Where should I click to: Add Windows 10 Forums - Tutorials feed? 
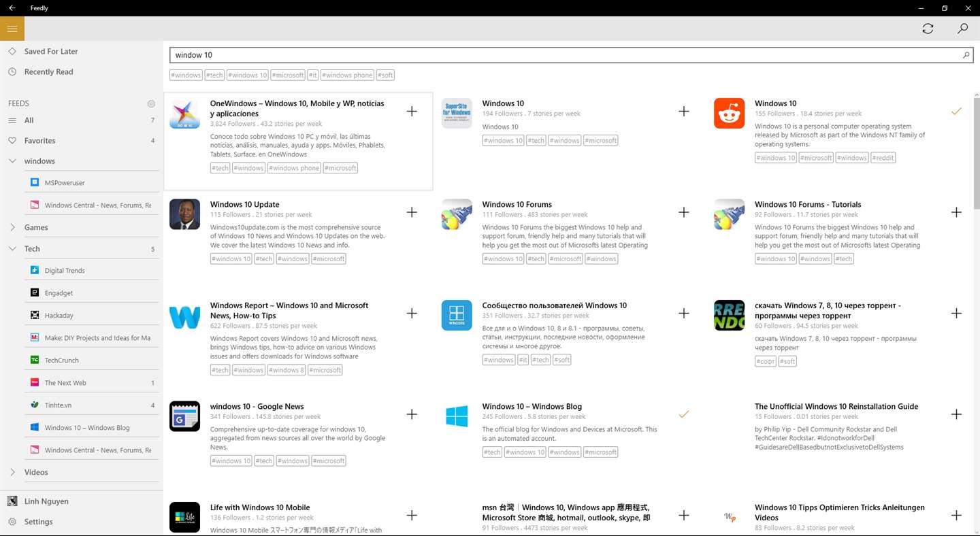click(x=956, y=212)
